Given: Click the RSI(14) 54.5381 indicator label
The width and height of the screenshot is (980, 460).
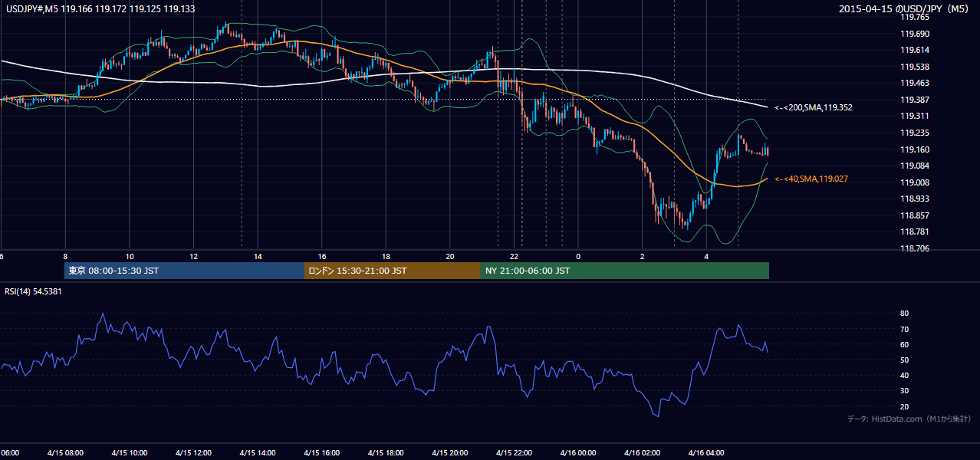Looking at the screenshot, I should point(34,292).
